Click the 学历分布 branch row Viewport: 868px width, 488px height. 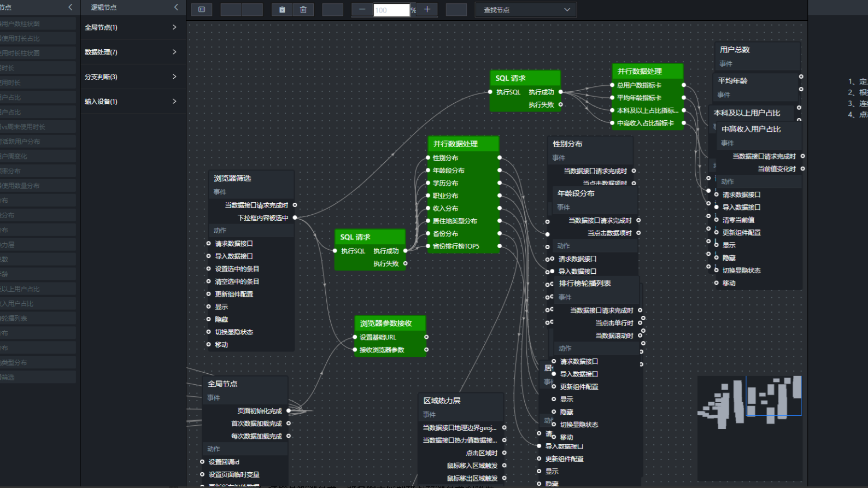(x=463, y=183)
